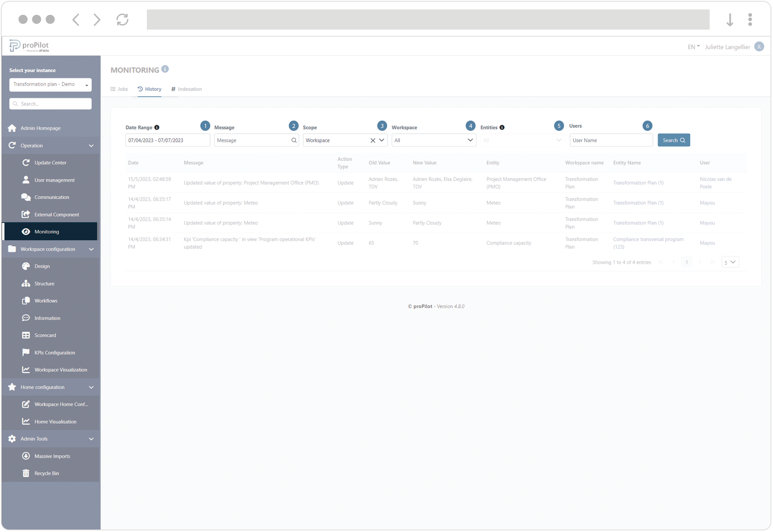Open the KPIs Configuration flag icon
This screenshot has height=532, width=773.
coord(26,353)
